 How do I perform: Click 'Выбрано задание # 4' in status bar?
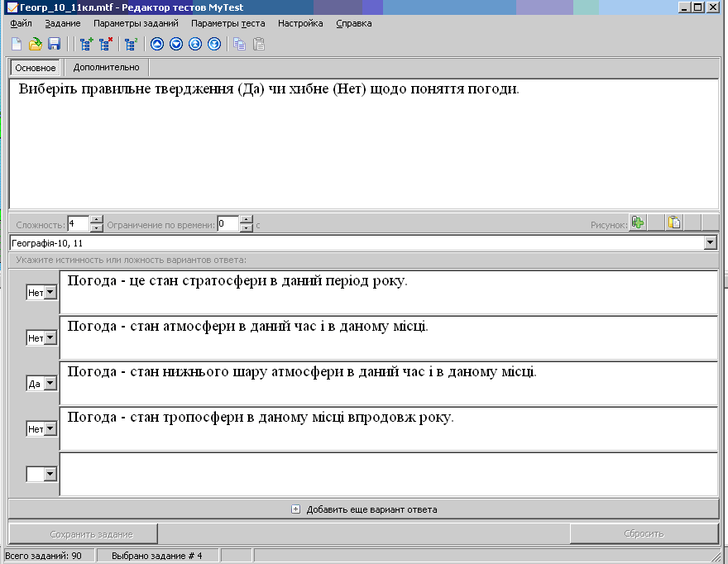pos(157,556)
